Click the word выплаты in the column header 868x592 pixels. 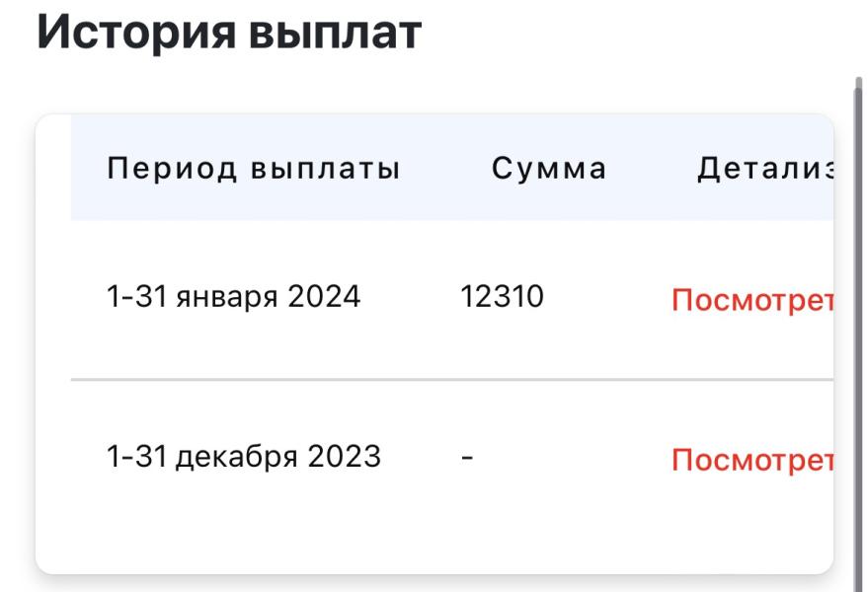pyautogui.click(x=325, y=168)
